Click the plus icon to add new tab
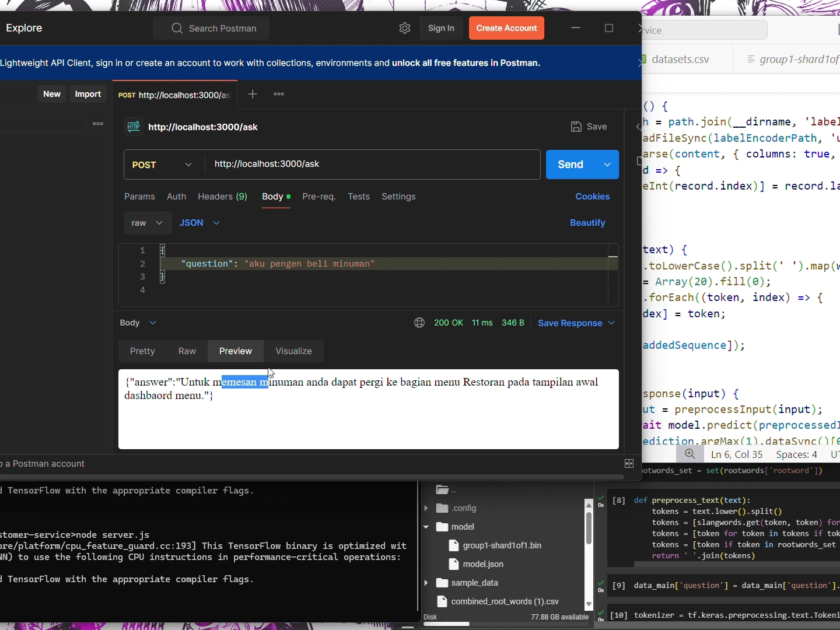 coord(253,94)
